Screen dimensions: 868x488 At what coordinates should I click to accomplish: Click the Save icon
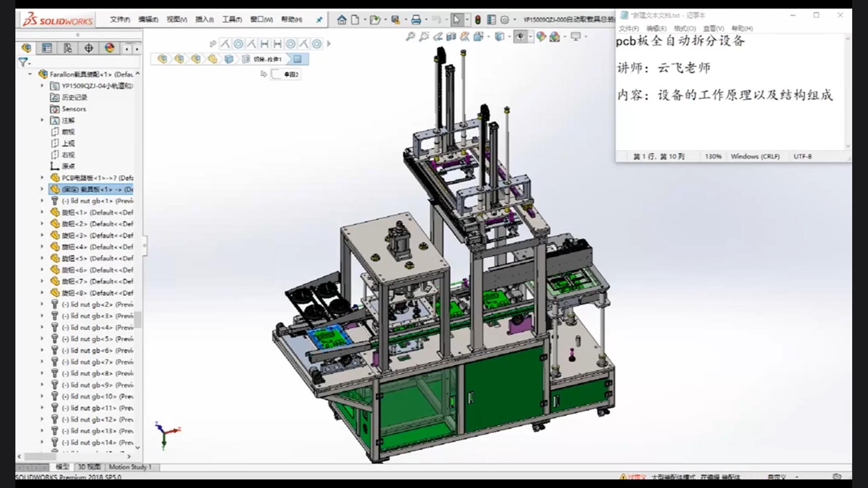click(x=396, y=19)
